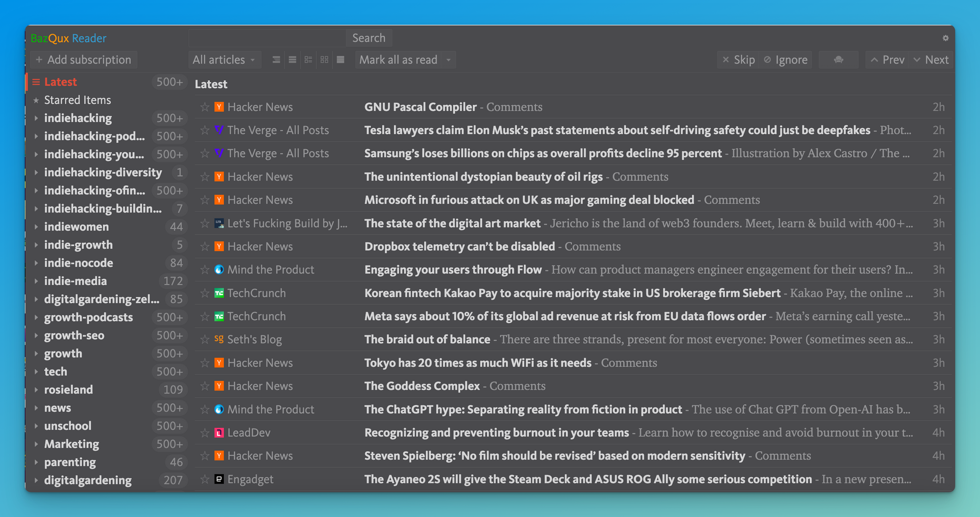
Task: Click the Latest feed list icon in sidebar
Action: point(36,82)
